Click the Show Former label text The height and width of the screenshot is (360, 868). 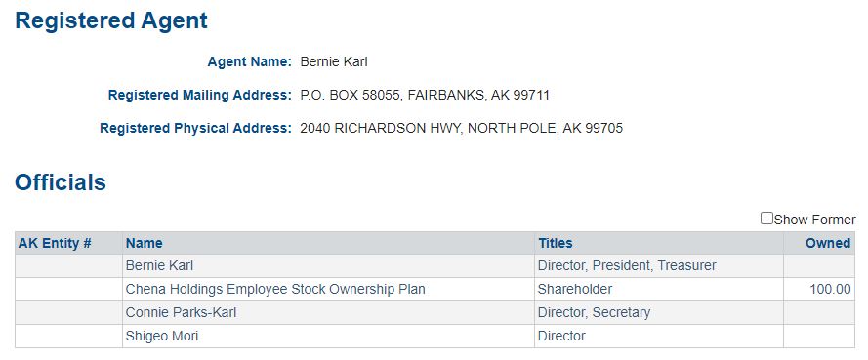pos(815,220)
